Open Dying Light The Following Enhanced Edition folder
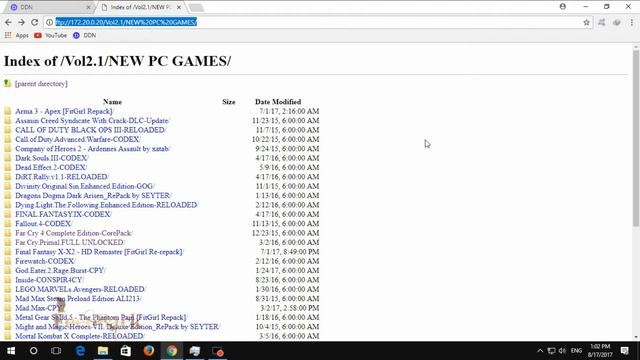Screen dimensions: 640x360 107,205
